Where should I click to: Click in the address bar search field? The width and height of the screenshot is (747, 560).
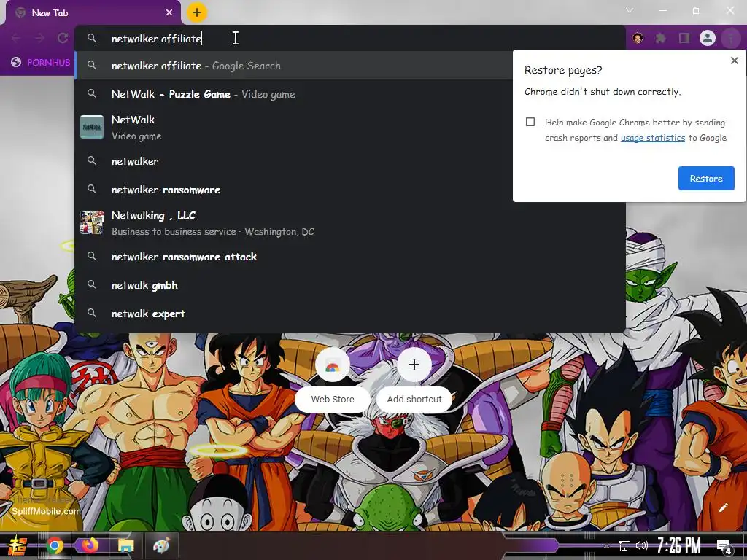point(349,38)
